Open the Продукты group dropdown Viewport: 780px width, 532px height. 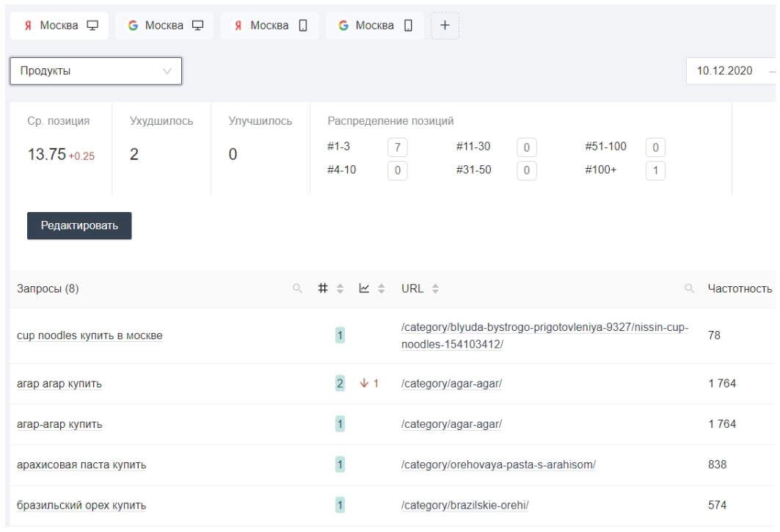point(95,71)
